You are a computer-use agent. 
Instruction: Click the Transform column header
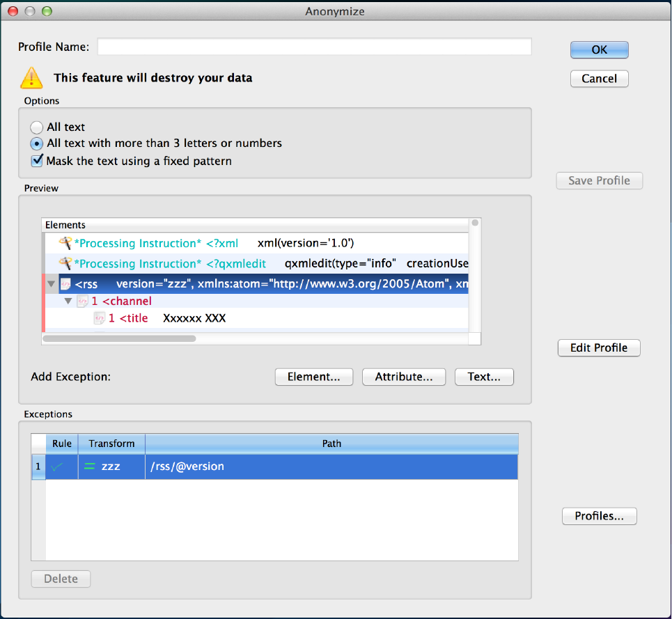click(x=111, y=444)
